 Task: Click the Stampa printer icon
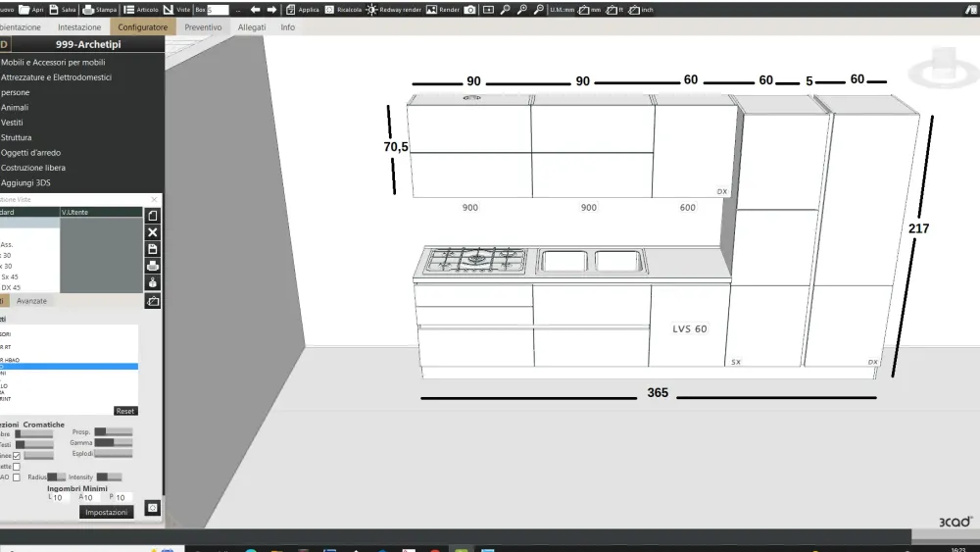click(87, 9)
